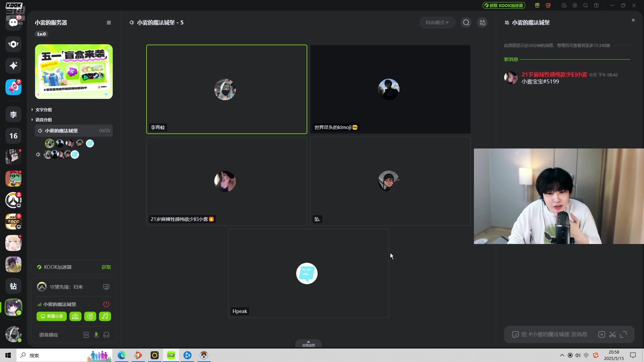Expand the 全部成员 members drawer
The width and height of the screenshot is (644, 362).
309,344
